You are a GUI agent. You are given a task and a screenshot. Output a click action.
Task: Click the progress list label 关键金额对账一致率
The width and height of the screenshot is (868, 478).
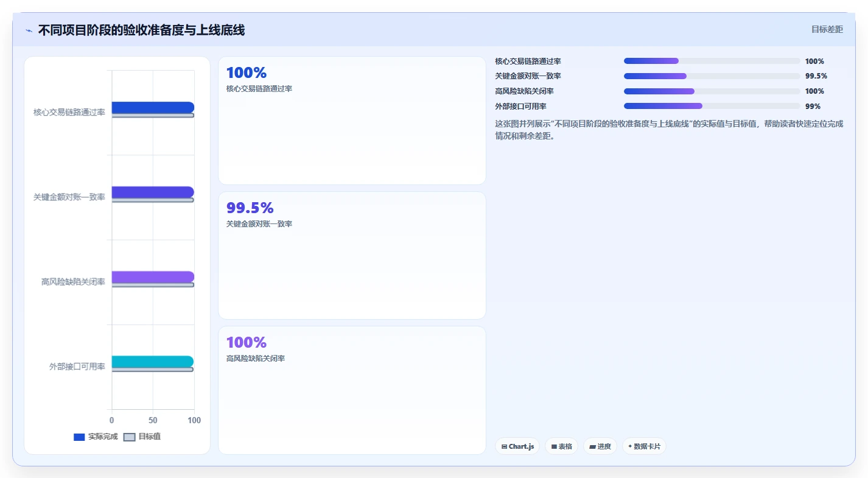tap(528, 76)
